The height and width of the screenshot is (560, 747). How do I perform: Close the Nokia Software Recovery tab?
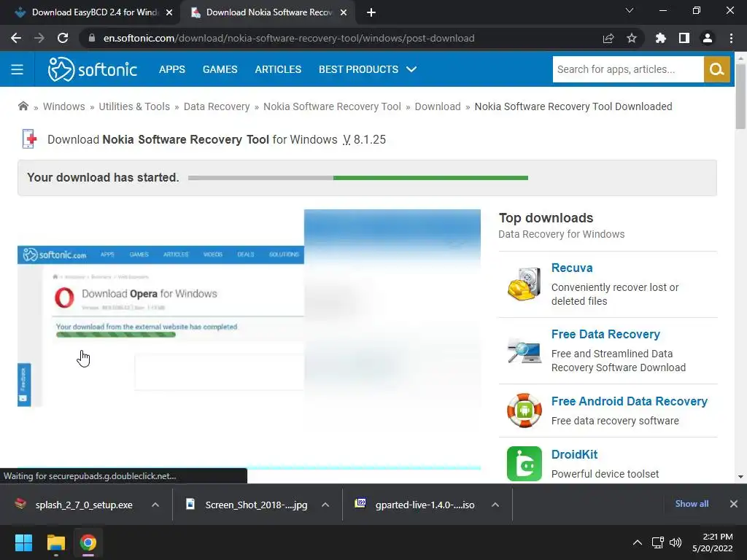point(344,12)
